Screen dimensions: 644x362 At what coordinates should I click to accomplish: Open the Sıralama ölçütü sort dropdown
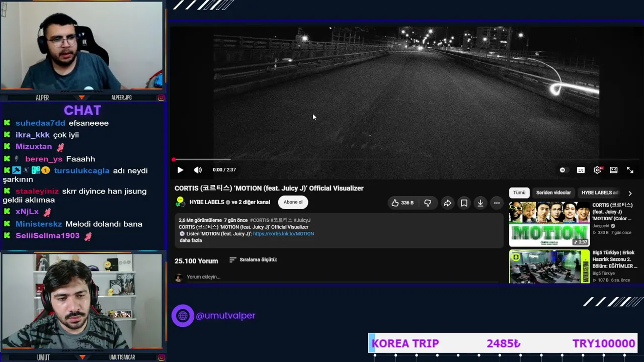point(253,260)
